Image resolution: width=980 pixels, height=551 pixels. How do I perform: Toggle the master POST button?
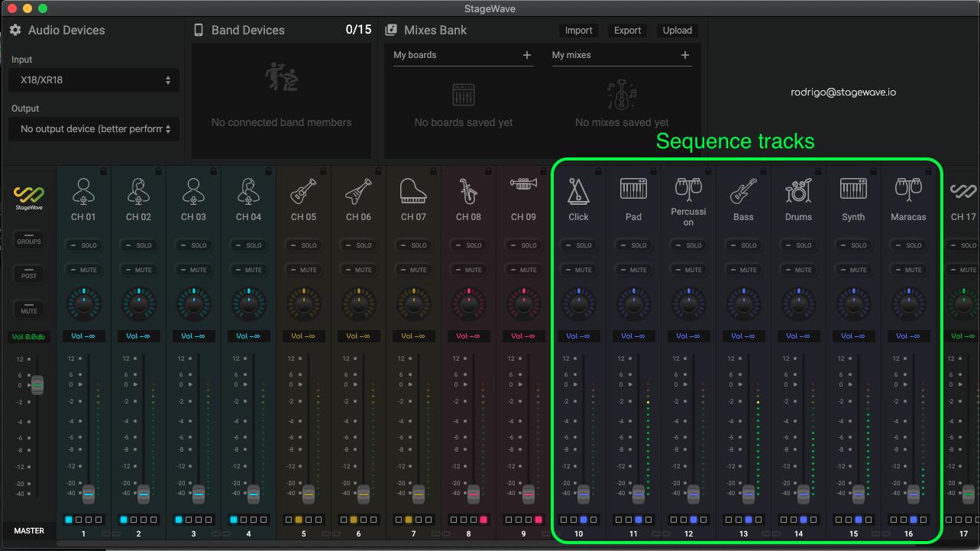click(29, 273)
